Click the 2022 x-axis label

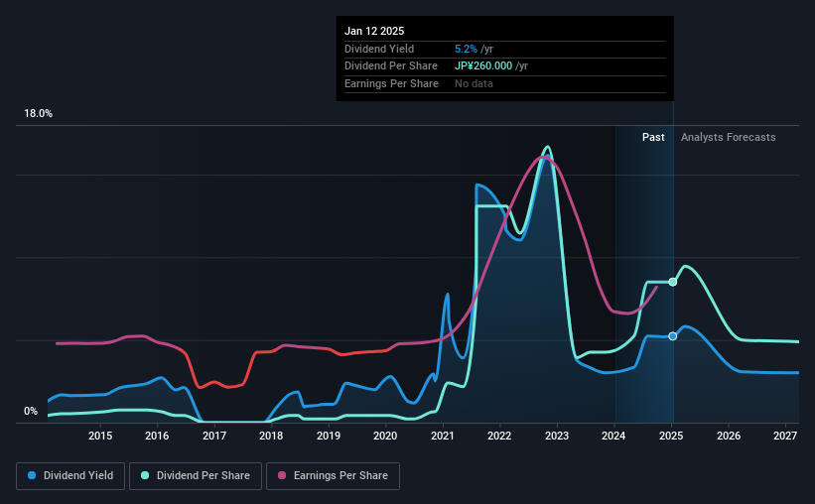click(499, 436)
